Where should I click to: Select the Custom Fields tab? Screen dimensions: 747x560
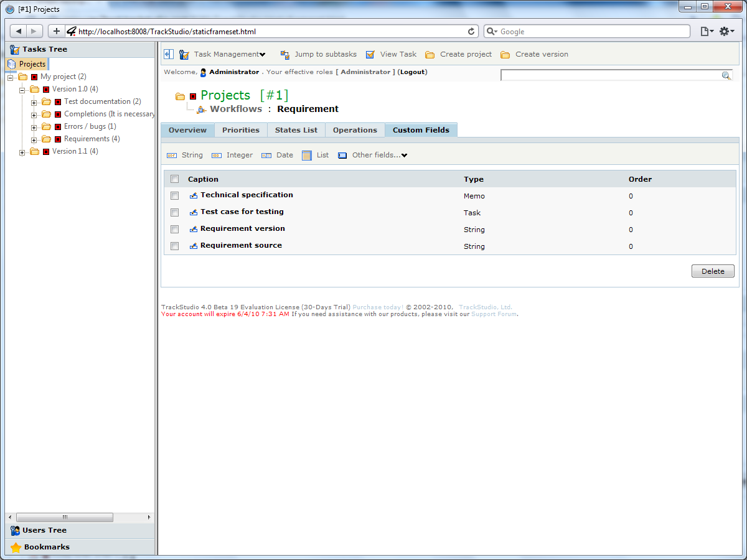pyautogui.click(x=421, y=130)
